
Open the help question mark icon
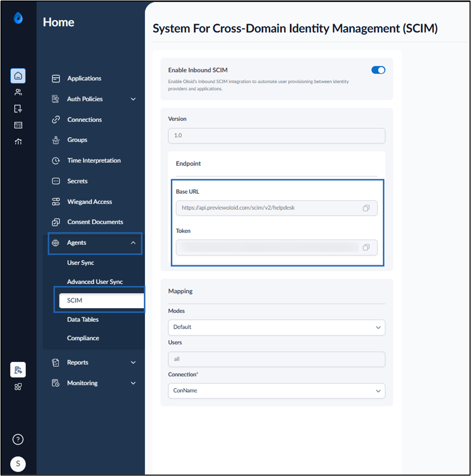coord(18,439)
